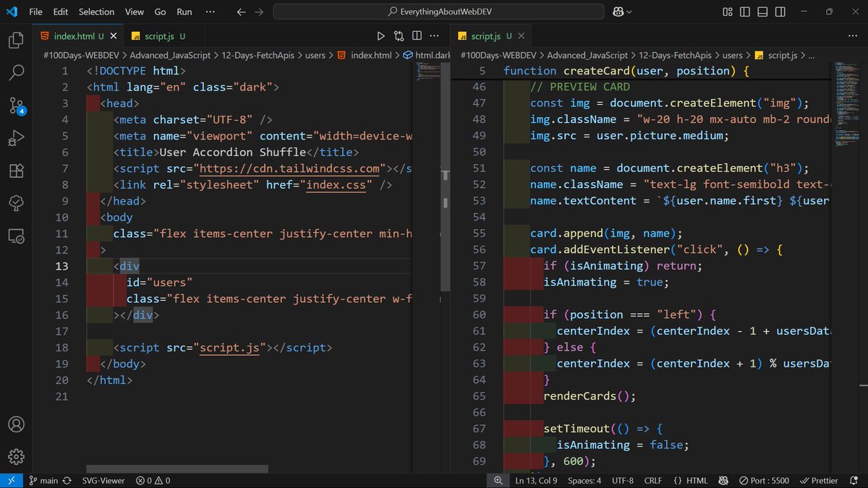Open the Copilot chat icon in title bar

pos(618,12)
